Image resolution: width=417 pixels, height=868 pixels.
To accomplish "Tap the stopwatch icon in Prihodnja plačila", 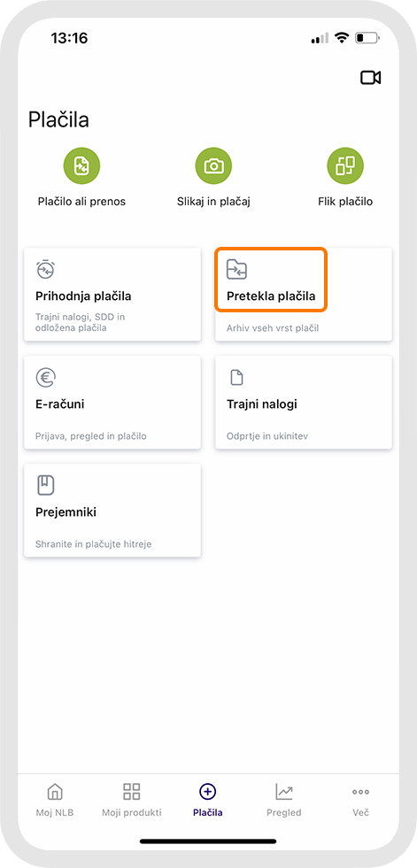I will (x=45, y=269).
